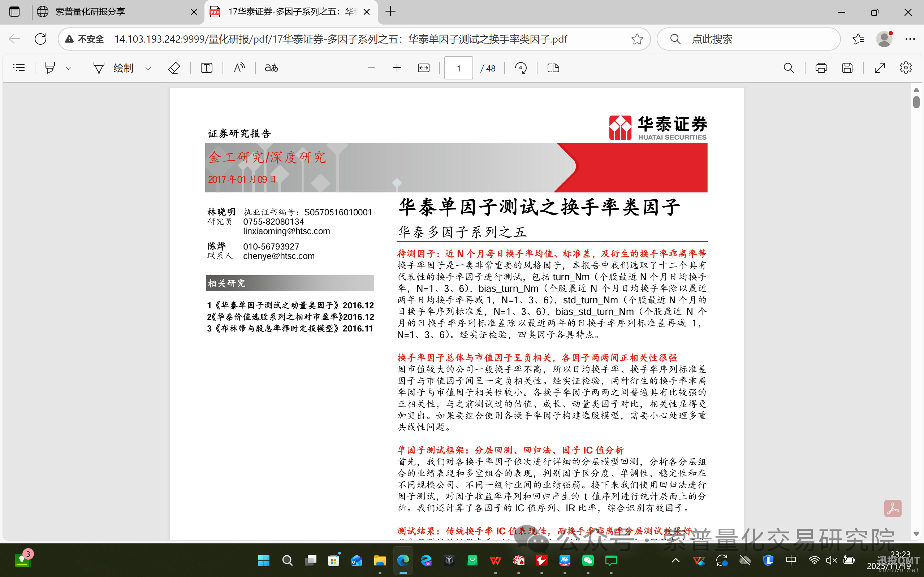
Task: Open the PDF table of contents panel
Action: point(19,68)
